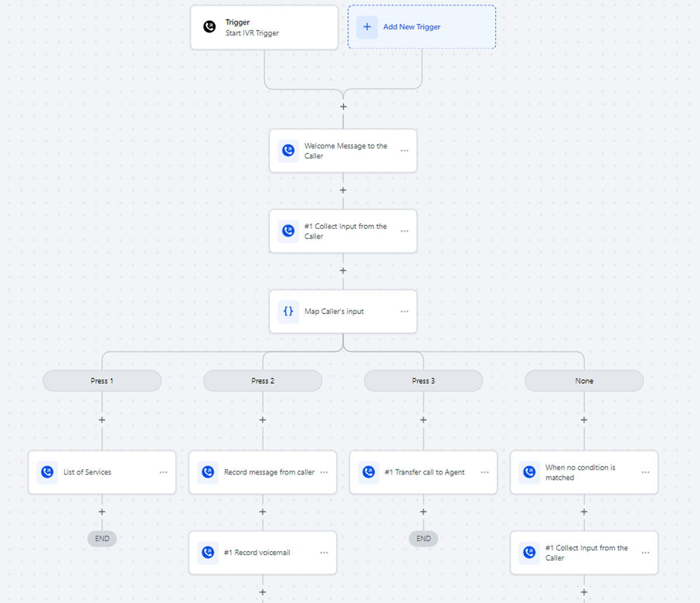Open more options for When no condition matched
Viewport: 700px width, 603px height.
click(645, 472)
